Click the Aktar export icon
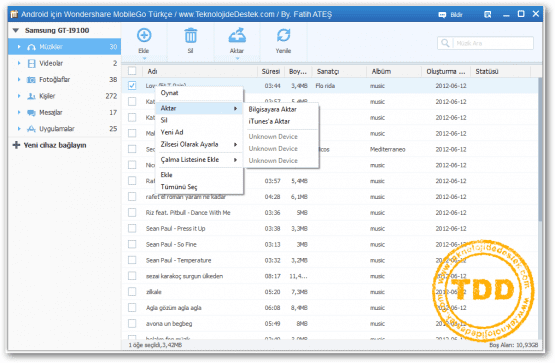This screenshot has width=555, height=363. (237, 35)
